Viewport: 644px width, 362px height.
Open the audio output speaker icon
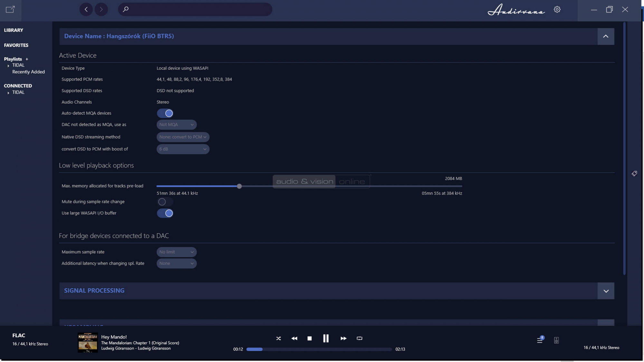pos(556,340)
